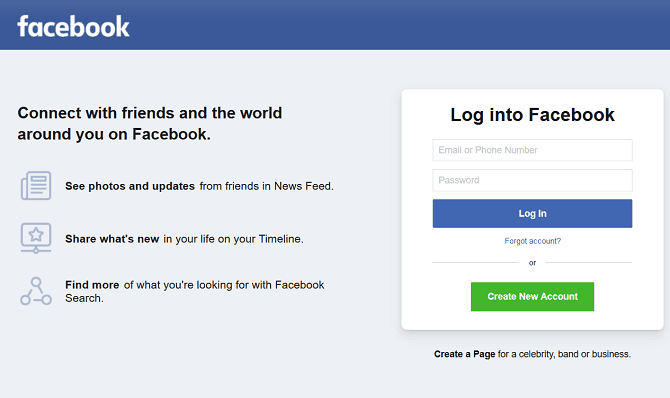Screen dimensions: 670x398
Task: Click the blue Log In button
Action: (532, 213)
